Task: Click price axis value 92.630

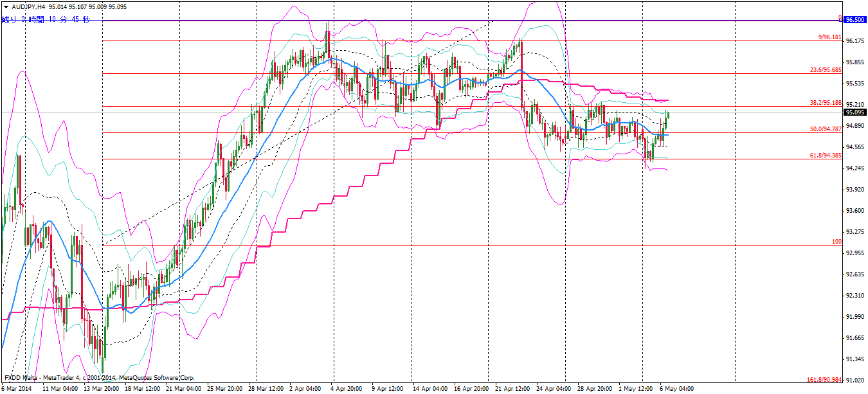Action: click(855, 274)
